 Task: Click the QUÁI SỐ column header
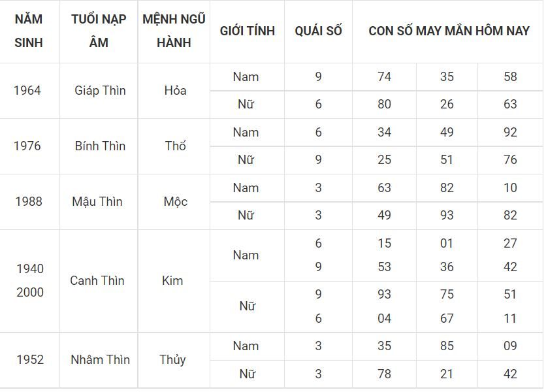click(x=318, y=31)
